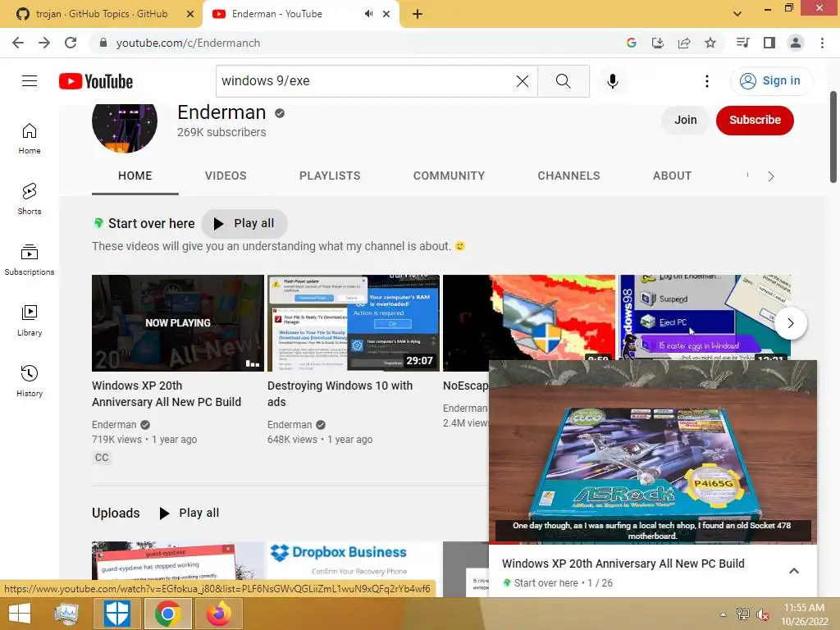Open the tab search dropdown arrow
The height and width of the screenshot is (630, 840).
pos(737,14)
